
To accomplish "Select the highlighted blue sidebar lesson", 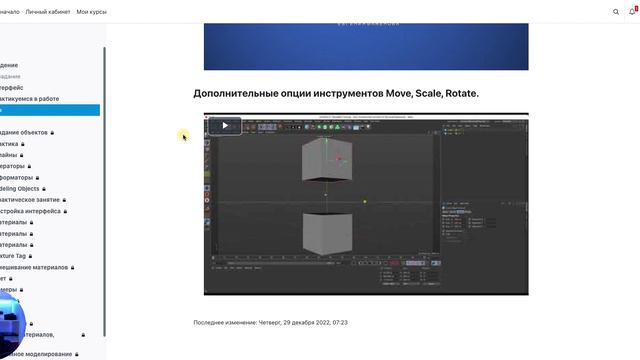I will (x=50, y=110).
